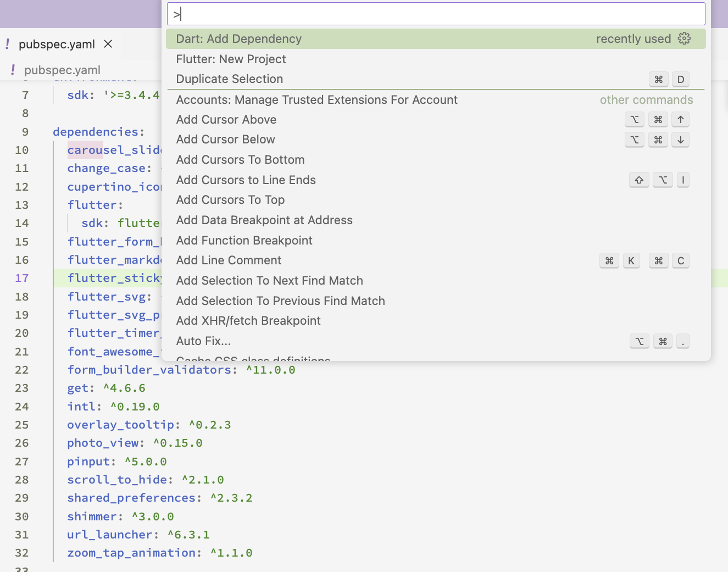728x572 pixels.
Task: Select the pubspec.yaml editor tab
Action: [x=57, y=44]
